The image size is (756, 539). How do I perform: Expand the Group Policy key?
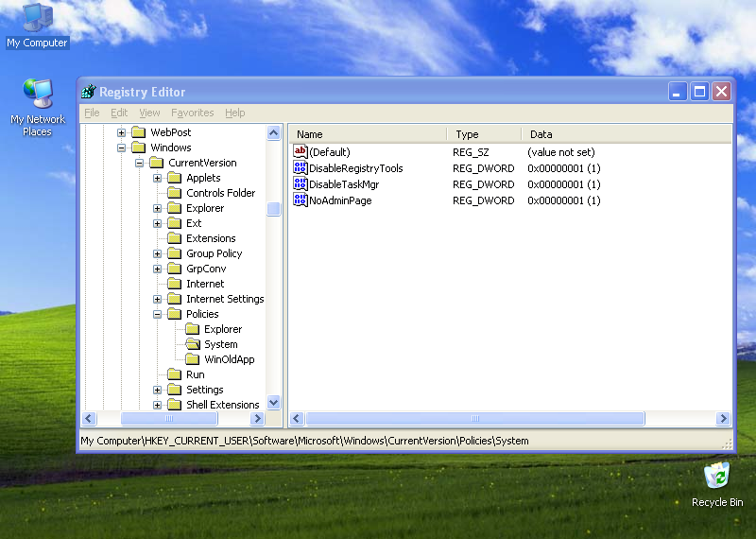click(x=157, y=253)
